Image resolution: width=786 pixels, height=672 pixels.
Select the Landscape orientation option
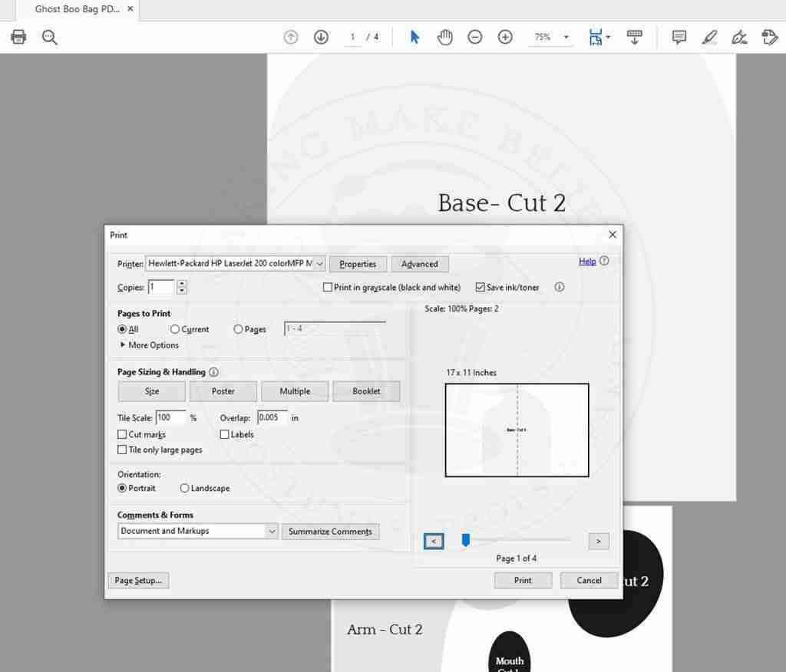click(x=185, y=489)
